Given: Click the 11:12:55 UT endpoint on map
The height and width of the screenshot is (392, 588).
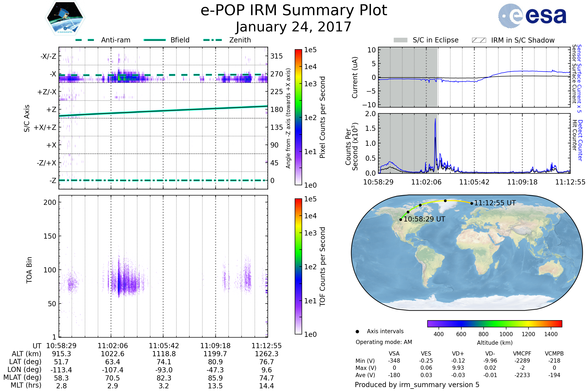Looking at the screenshot, I should pos(471,204).
